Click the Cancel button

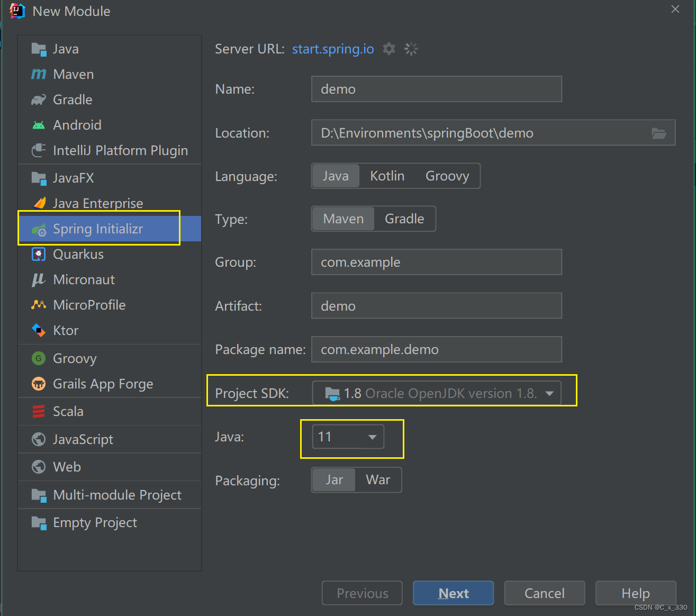pyautogui.click(x=544, y=593)
